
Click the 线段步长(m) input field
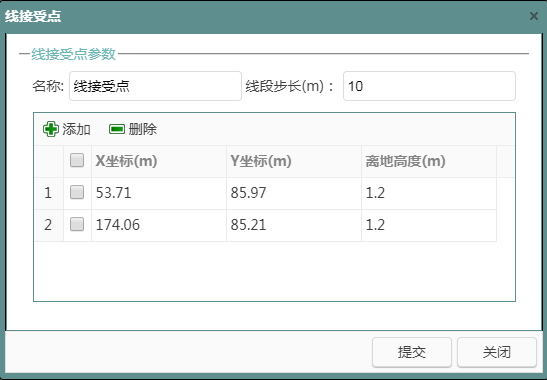coord(429,86)
